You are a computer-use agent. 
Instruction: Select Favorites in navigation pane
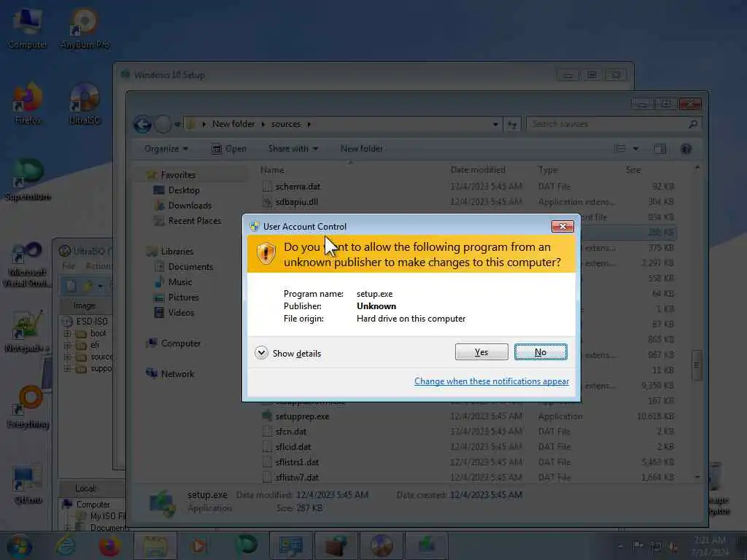tap(178, 175)
